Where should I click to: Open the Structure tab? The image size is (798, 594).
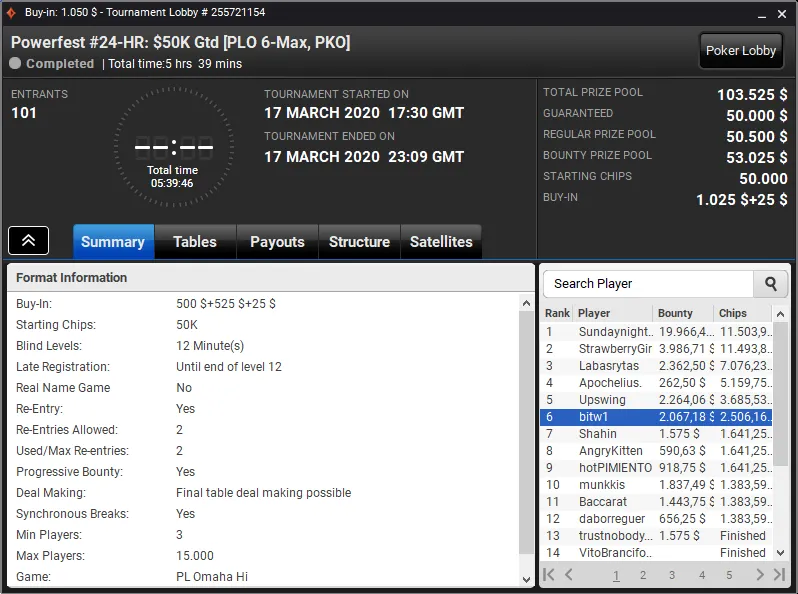359,242
